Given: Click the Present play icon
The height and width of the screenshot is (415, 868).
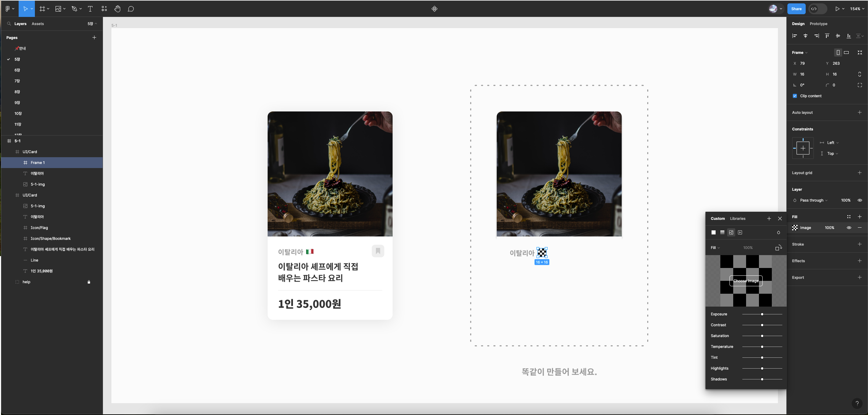Looking at the screenshot, I should point(837,9).
